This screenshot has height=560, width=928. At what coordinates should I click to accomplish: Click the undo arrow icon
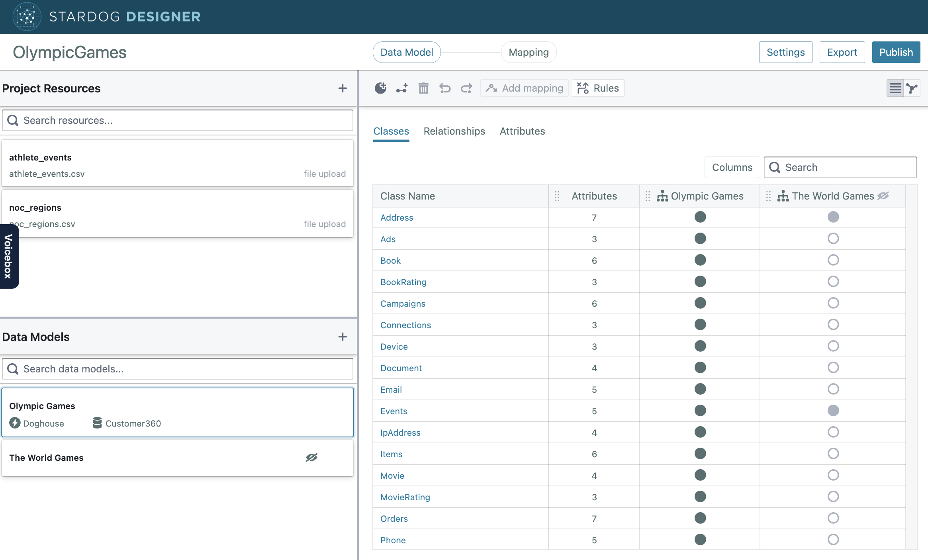(x=445, y=88)
